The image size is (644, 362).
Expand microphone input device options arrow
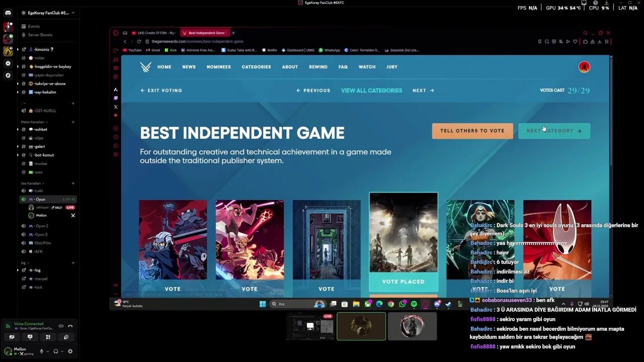click(x=47, y=351)
